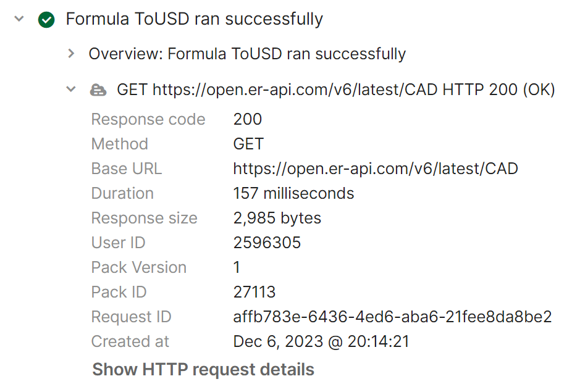Click the green success checkmark icon
The height and width of the screenshot is (392, 572).
pos(46,20)
